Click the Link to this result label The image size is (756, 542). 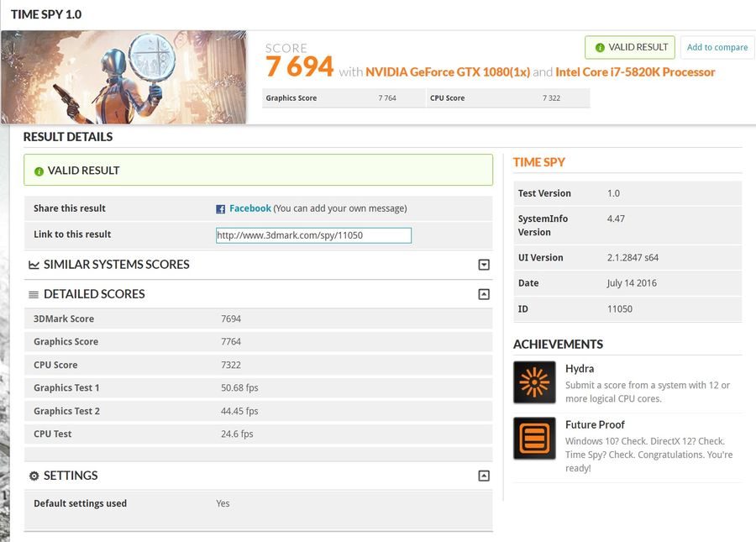tap(72, 234)
